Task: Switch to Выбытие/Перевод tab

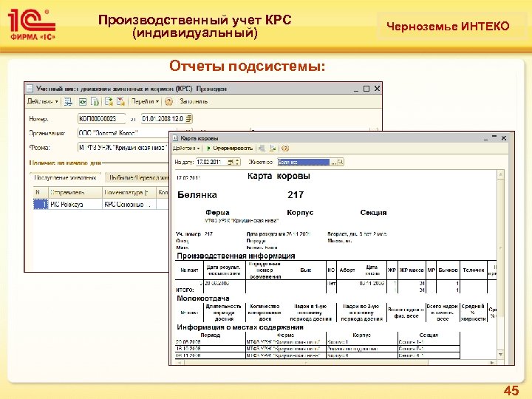Action: pyautogui.click(x=137, y=177)
